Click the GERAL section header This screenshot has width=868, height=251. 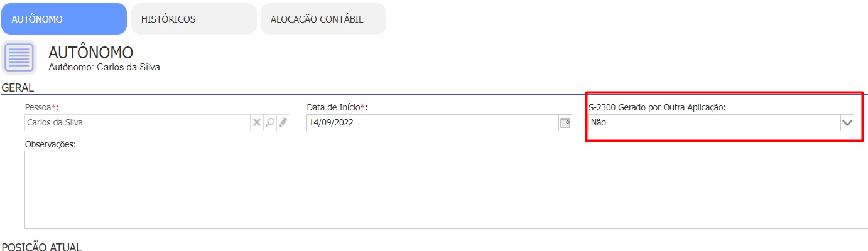(x=18, y=88)
